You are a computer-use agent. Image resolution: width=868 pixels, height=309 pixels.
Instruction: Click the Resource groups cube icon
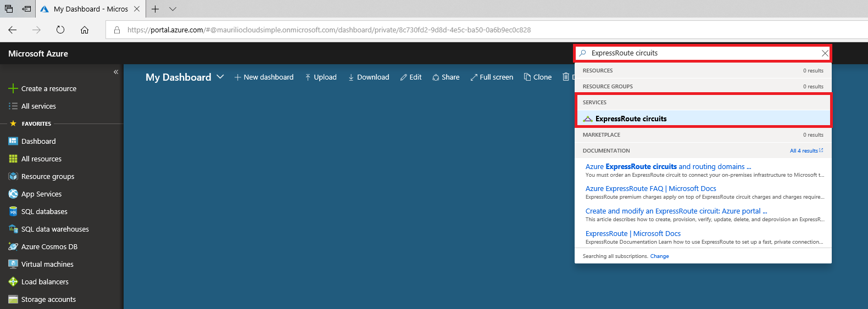tap(13, 176)
